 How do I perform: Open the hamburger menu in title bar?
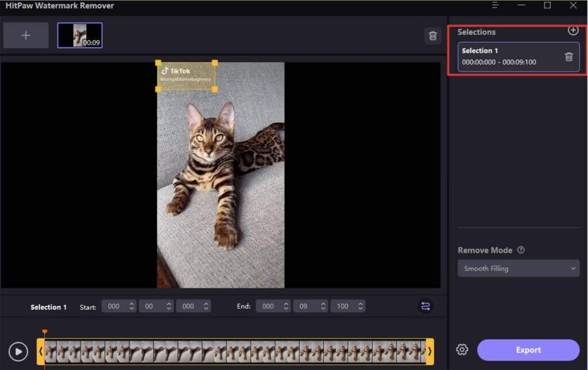(496, 6)
